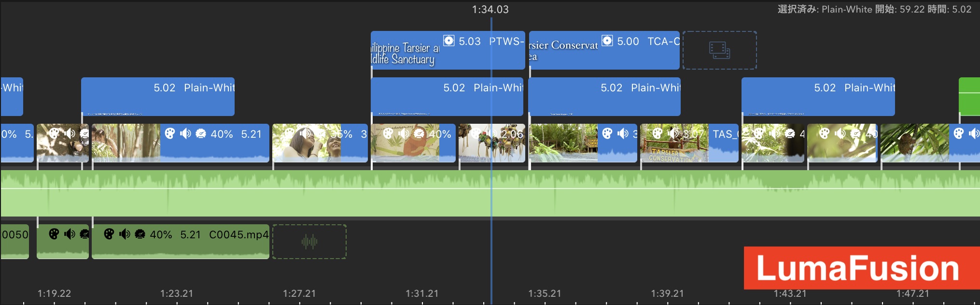The width and height of the screenshot is (980, 305).
Task: Click the playhead timecode 1:34.03
Action: tap(490, 9)
